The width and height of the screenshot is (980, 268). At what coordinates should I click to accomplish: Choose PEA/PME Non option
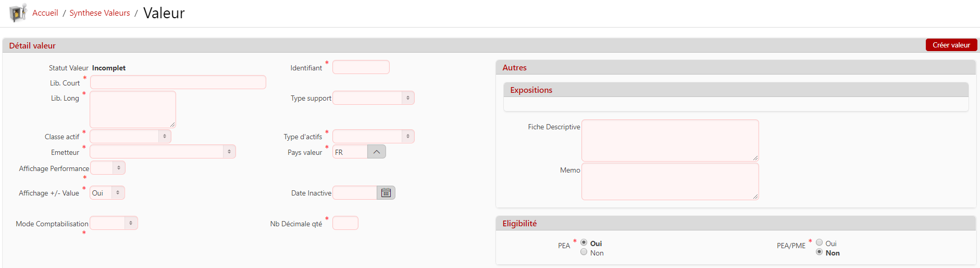click(820, 252)
